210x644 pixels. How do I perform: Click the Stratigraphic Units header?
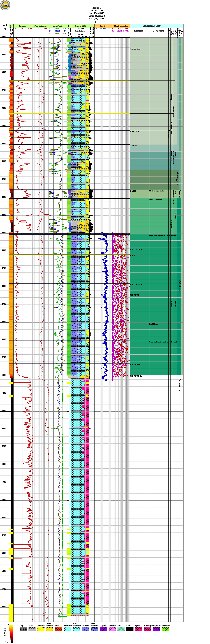click(152, 26)
